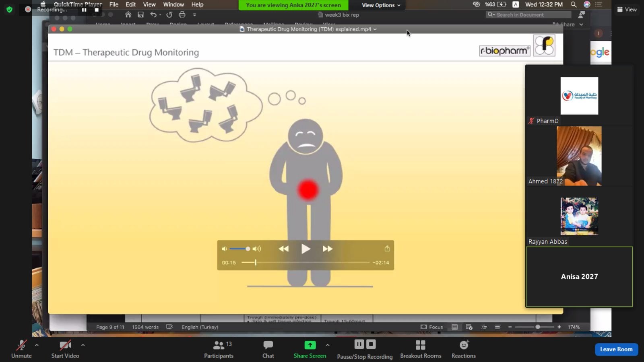The width and height of the screenshot is (644, 362).
Task: Fast forward the QuickTime video
Action: pos(328,249)
